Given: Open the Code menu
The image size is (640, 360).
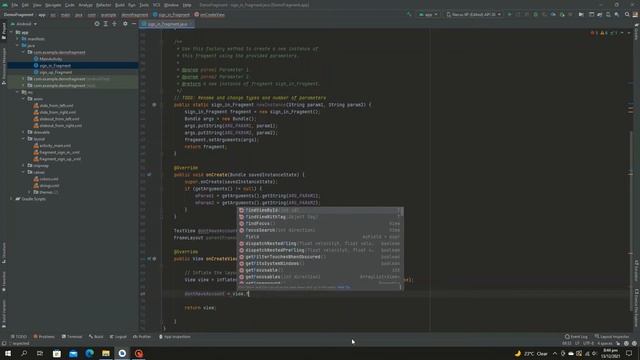Looking at the screenshot, I should tap(70, 5).
